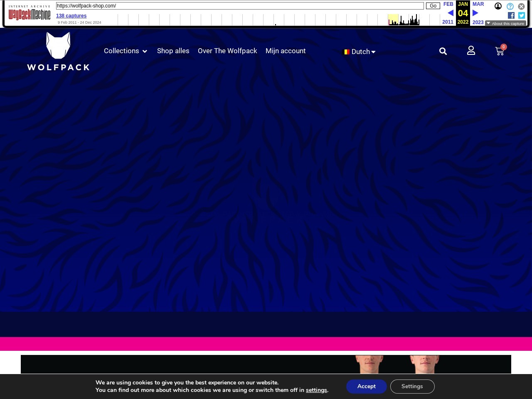Viewport: 532px width, 399px height.
Task: Click the 138 captures link
Action: click(71, 16)
